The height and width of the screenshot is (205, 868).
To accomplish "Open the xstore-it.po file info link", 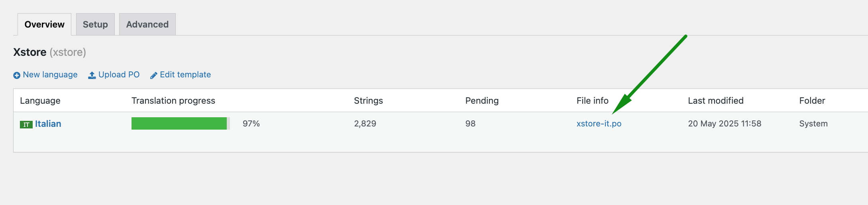I will click(x=599, y=124).
